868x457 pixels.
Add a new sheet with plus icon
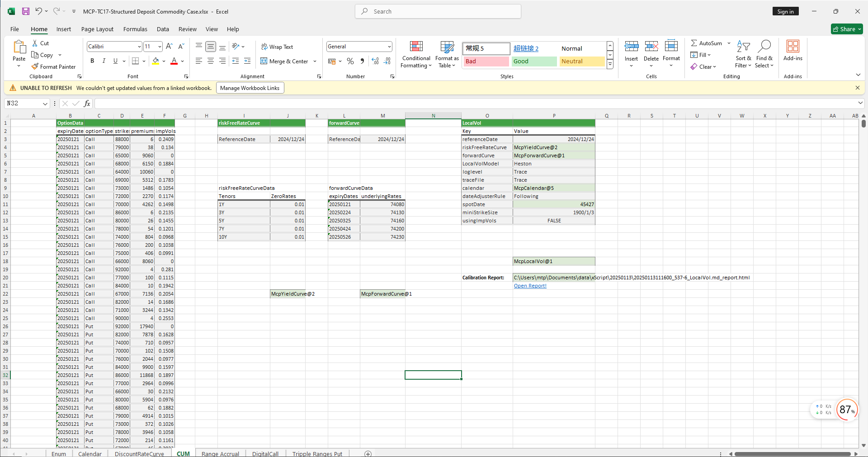(x=368, y=453)
